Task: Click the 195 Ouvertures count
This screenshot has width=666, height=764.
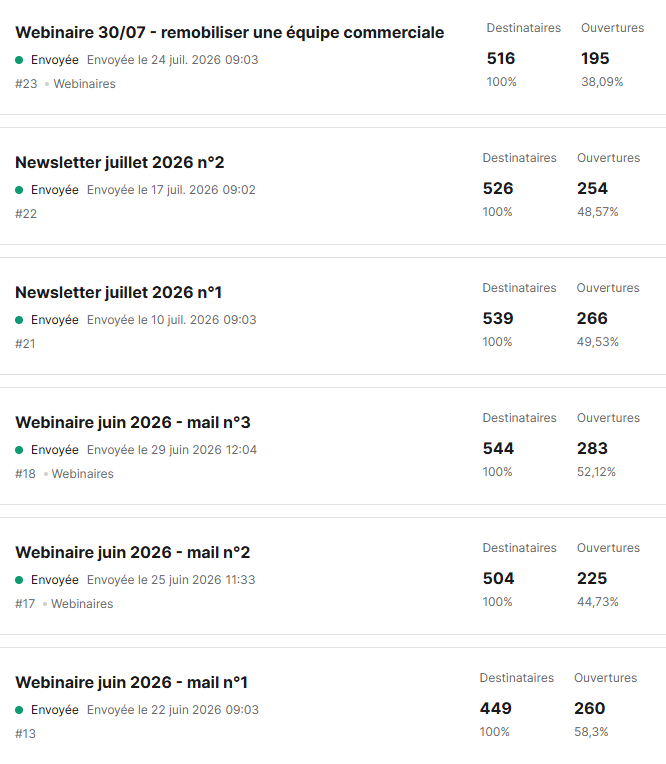Action: point(595,58)
